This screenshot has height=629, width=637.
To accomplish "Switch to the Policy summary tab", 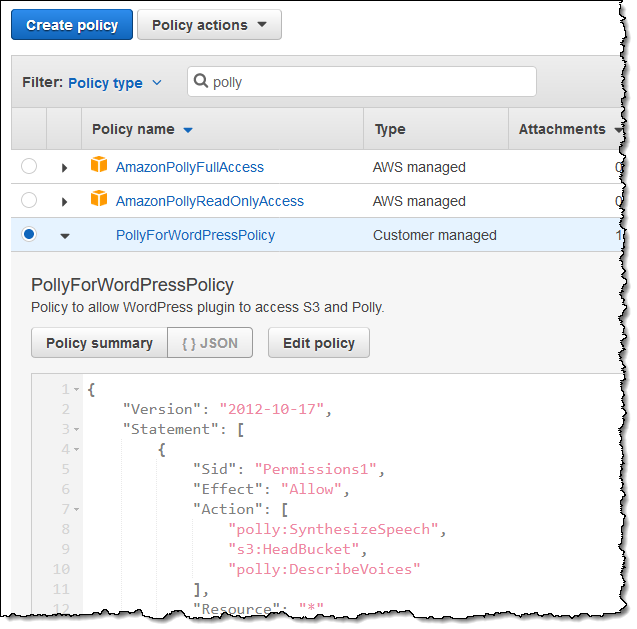I will point(99,343).
